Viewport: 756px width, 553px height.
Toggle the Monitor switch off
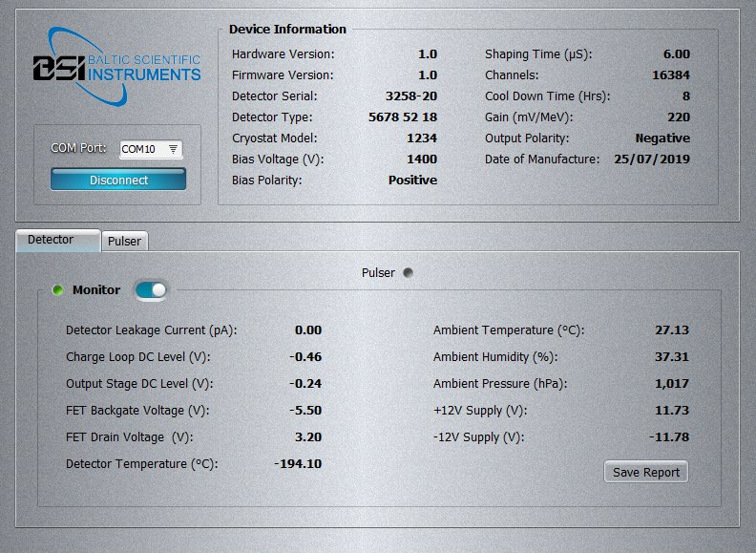click(x=151, y=290)
